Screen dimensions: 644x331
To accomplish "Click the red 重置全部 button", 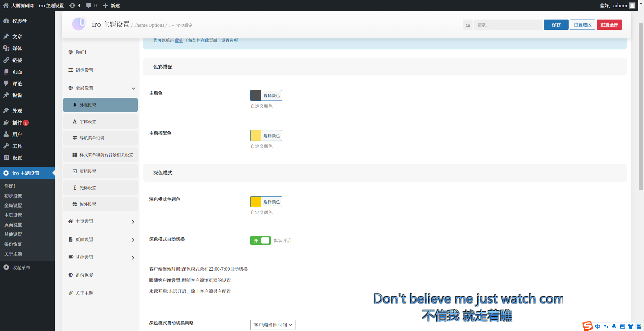I will point(609,25).
